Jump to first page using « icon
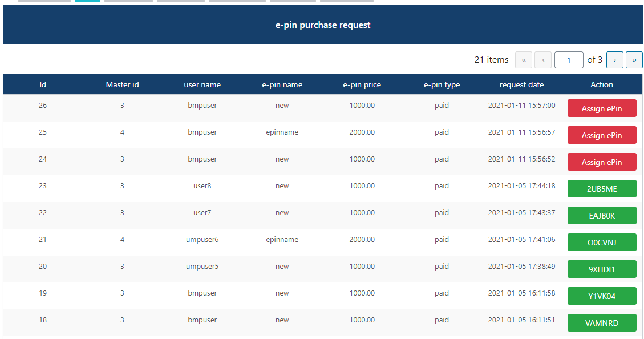The image size is (644, 339). point(523,60)
